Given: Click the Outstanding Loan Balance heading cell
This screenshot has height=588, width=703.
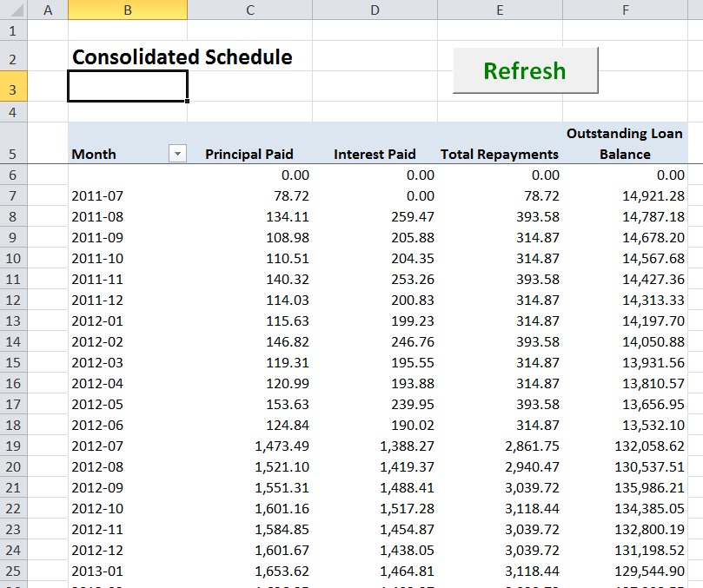Looking at the screenshot, I should point(625,143).
